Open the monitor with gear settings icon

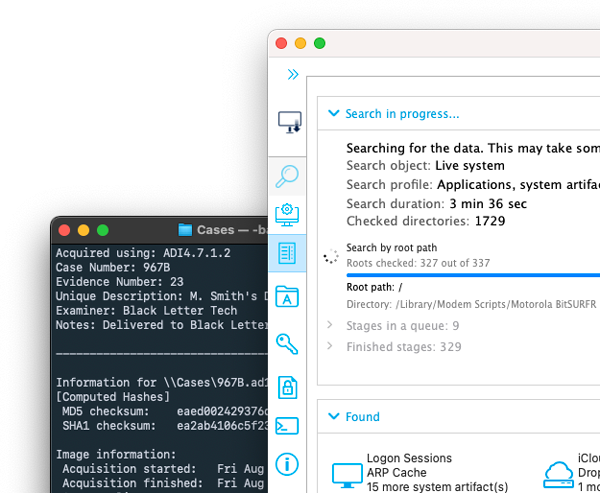288,214
